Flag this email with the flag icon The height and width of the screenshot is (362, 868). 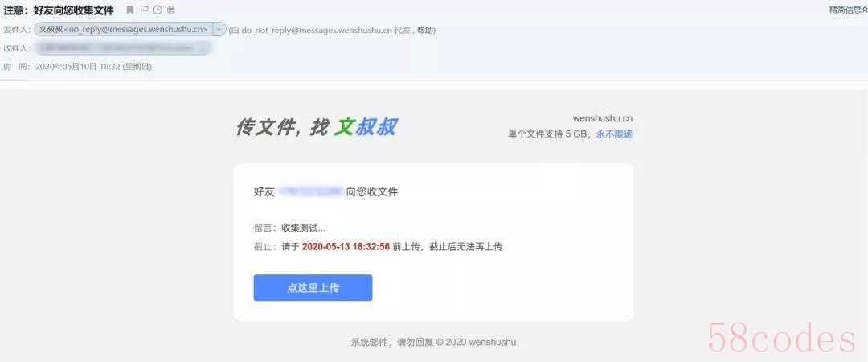pyautogui.click(x=144, y=10)
